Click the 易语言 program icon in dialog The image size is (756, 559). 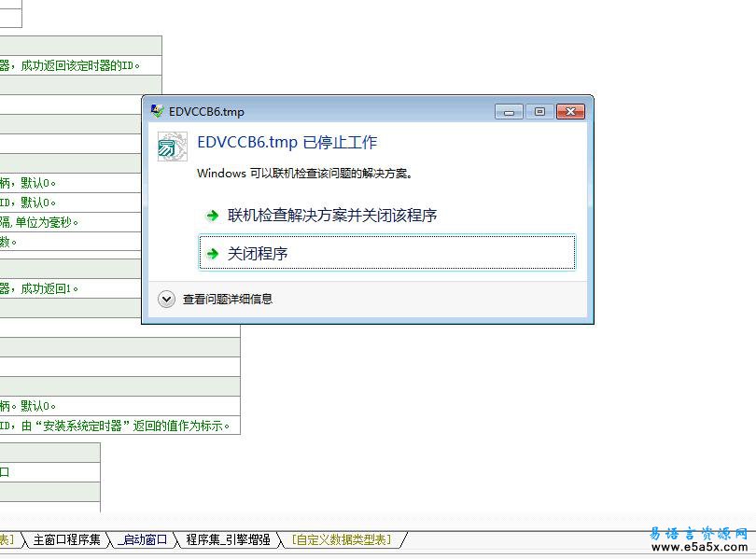(172, 147)
